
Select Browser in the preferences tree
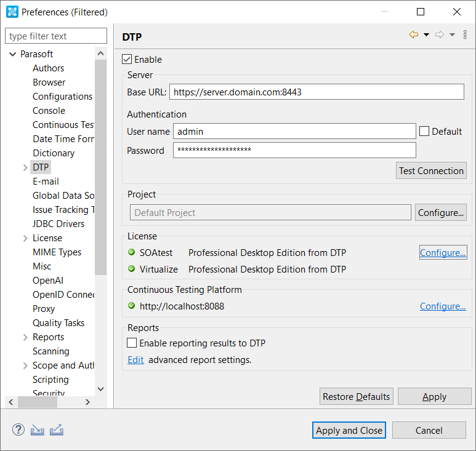point(49,82)
